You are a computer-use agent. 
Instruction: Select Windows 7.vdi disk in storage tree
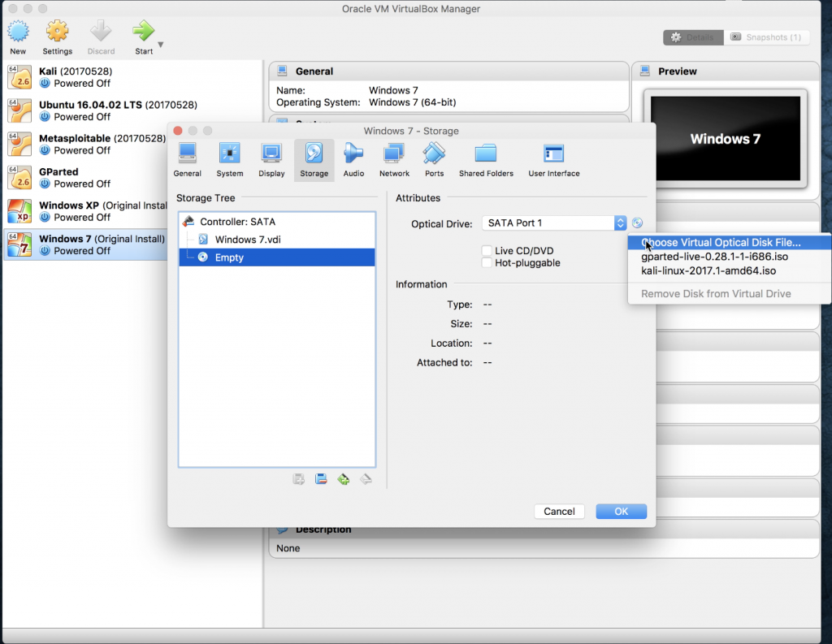(x=277, y=240)
